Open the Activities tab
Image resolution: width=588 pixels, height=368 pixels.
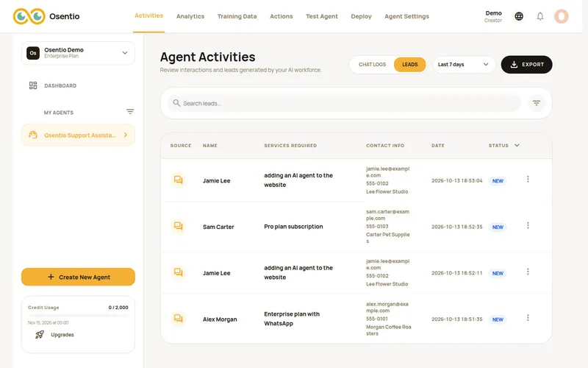coord(149,15)
